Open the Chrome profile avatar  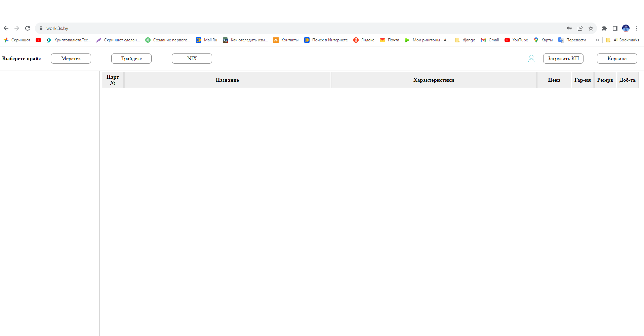(x=626, y=28)
